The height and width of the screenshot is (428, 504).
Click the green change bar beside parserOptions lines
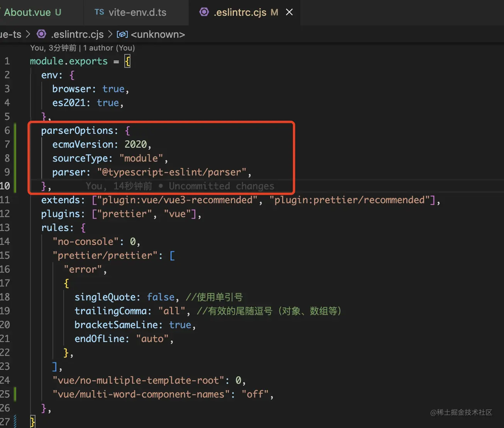[15, 158]
